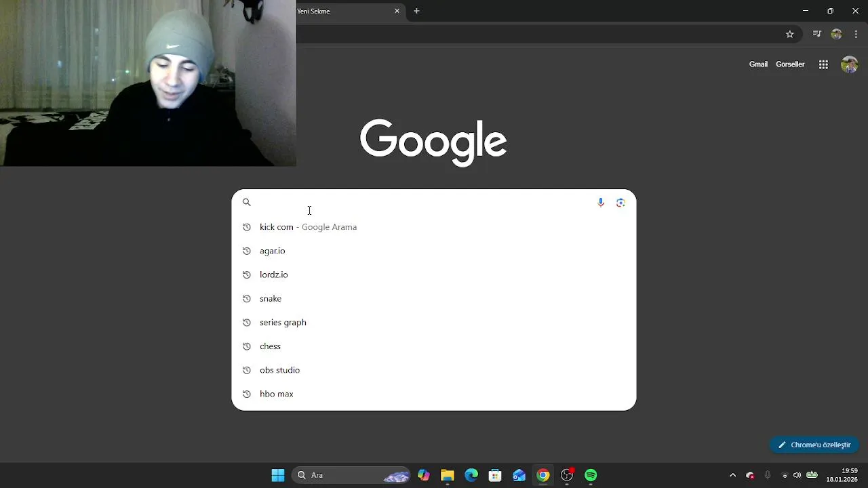868x488 pixels.
Task: Open the Windows Start menu
Action: click(x=278, y=475)
